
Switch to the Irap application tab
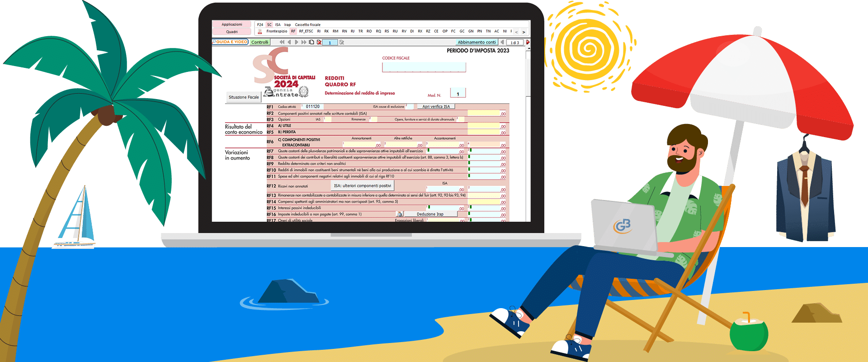(x=288, y=24)
